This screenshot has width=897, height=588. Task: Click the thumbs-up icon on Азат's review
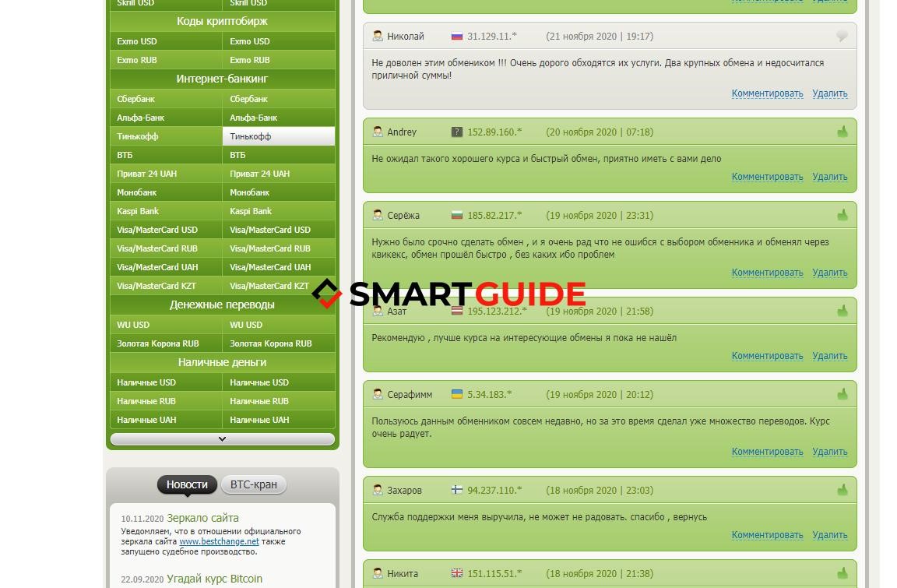pyautogui.click(x=842, y=311)
